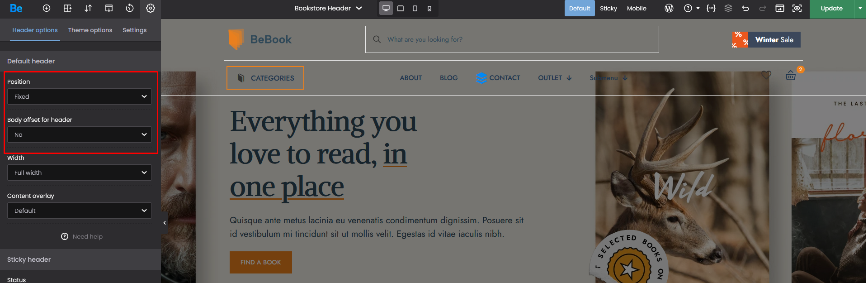
Task: Click the navigator layers icon
Action: (x=728, y=8)
